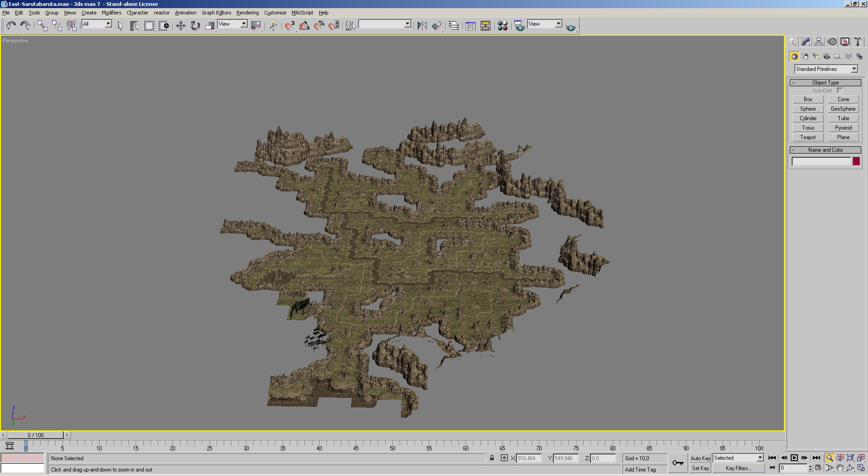Open the All selection filter dropdown
The width and height of the screenshot is (868, 476).
pyautogui.click(x=108, y=24)
